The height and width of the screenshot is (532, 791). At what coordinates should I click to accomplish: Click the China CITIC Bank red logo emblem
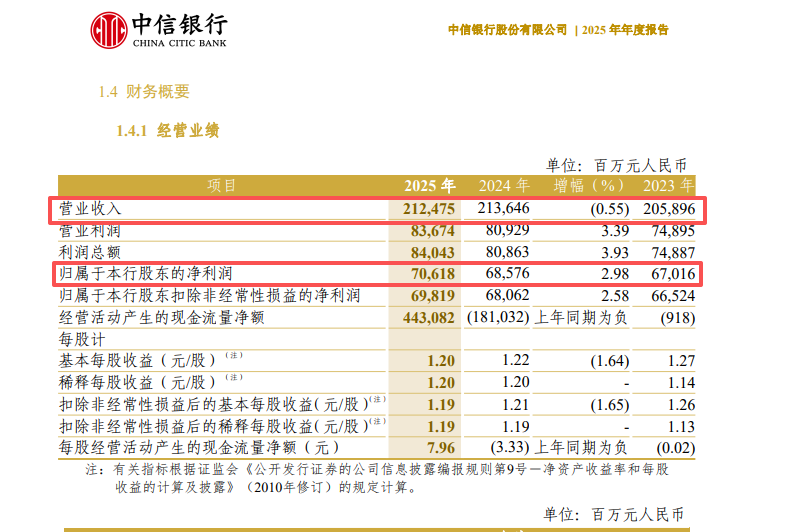click(109, 30)
